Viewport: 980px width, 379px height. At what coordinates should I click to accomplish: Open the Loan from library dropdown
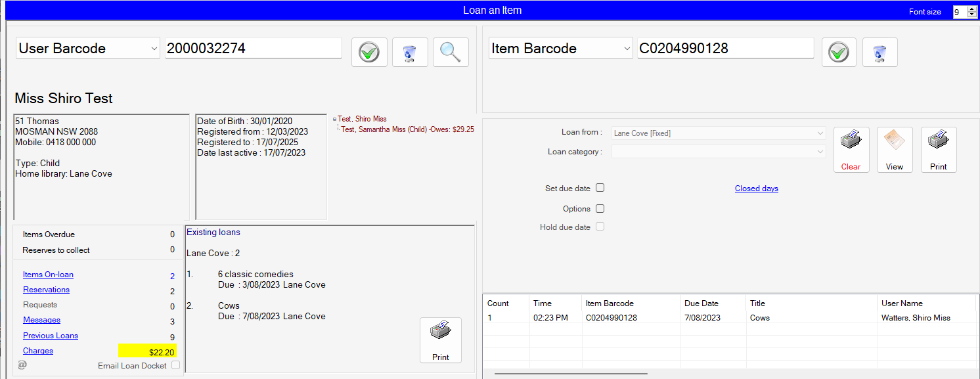820,133
